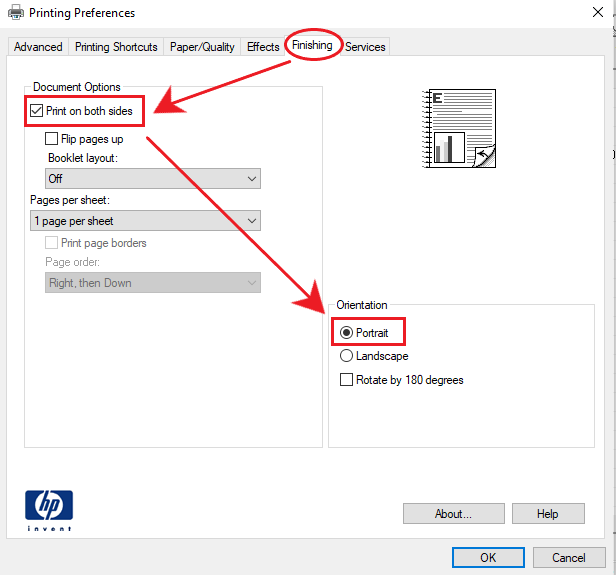Screen dimensions: 616x575
Task: Check Rotate by 180 degrees
Action: [347, 380]
